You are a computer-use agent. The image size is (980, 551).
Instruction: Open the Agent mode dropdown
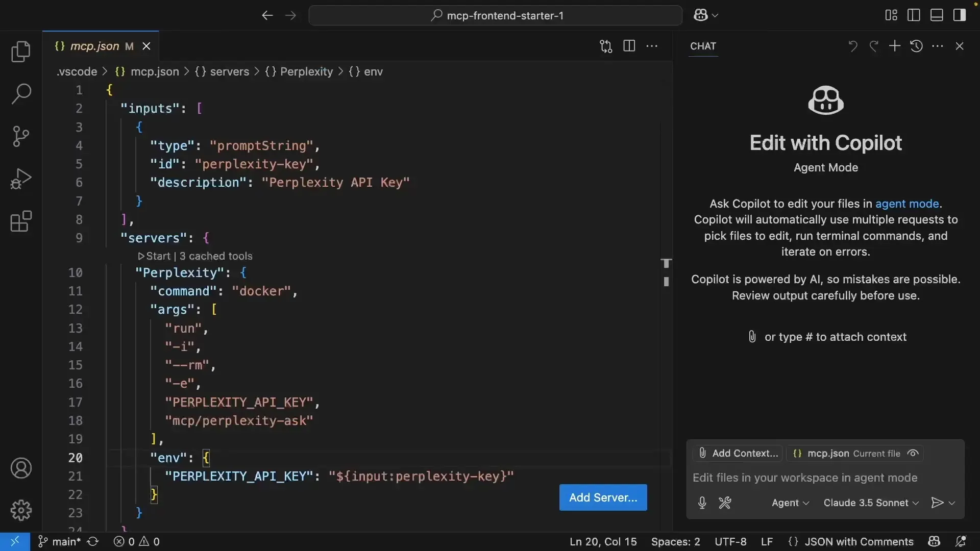(x=790, y=503)
